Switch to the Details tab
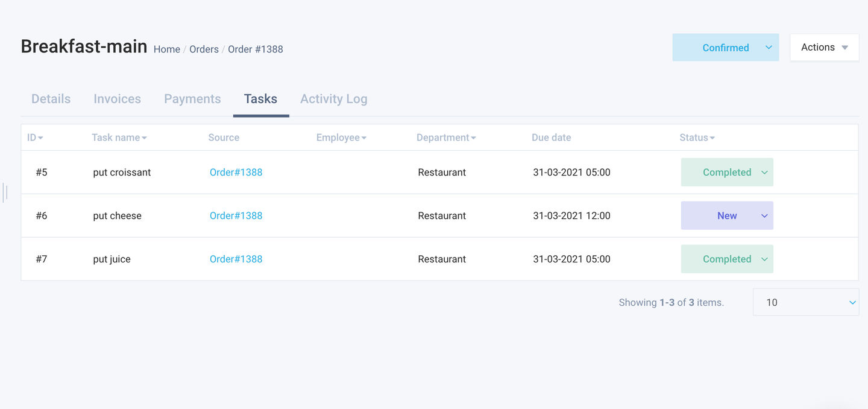868x409 pixels. click(x=51, y=99)
